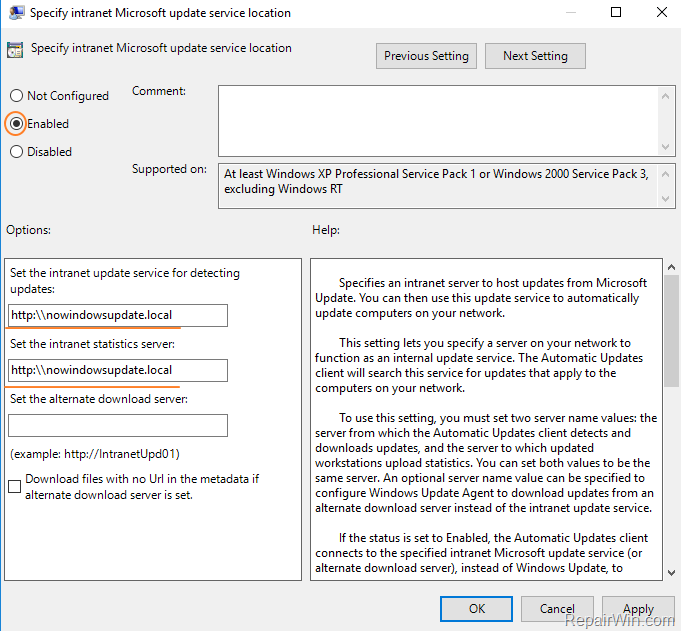The image size is (681, 631).
Task: Click the example http://IntranetUpd01 text
Action: click(x=95, y=454)
